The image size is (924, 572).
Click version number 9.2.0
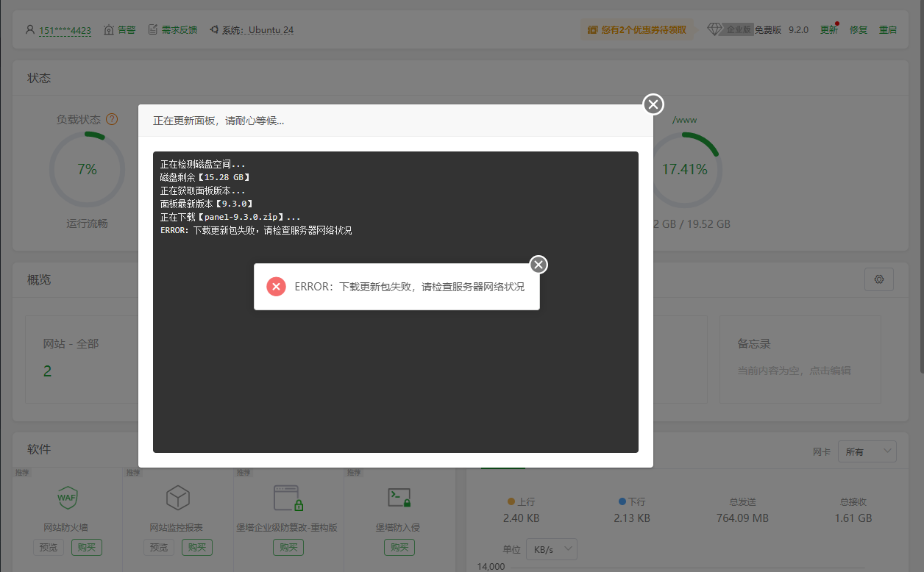798,30
